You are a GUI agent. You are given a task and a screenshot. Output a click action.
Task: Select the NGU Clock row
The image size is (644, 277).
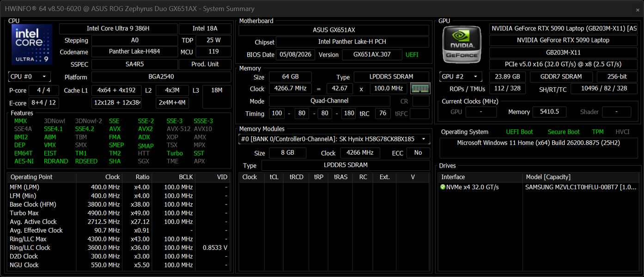(118, 265)
